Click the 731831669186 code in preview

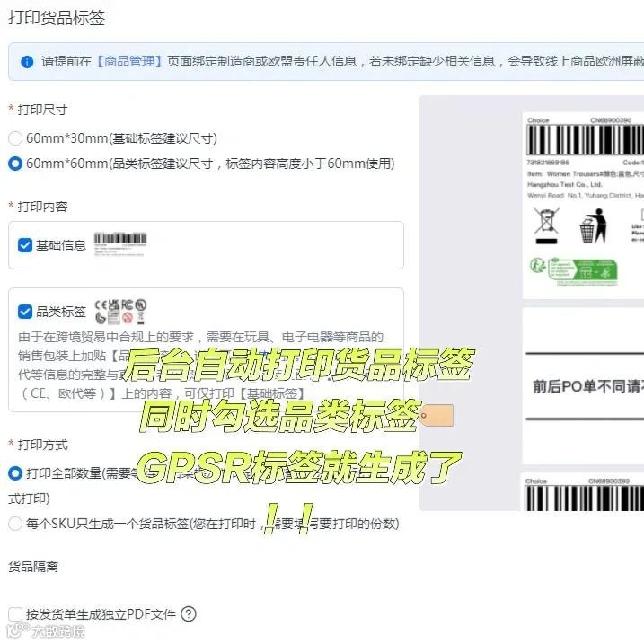click(x=548, y=163)
